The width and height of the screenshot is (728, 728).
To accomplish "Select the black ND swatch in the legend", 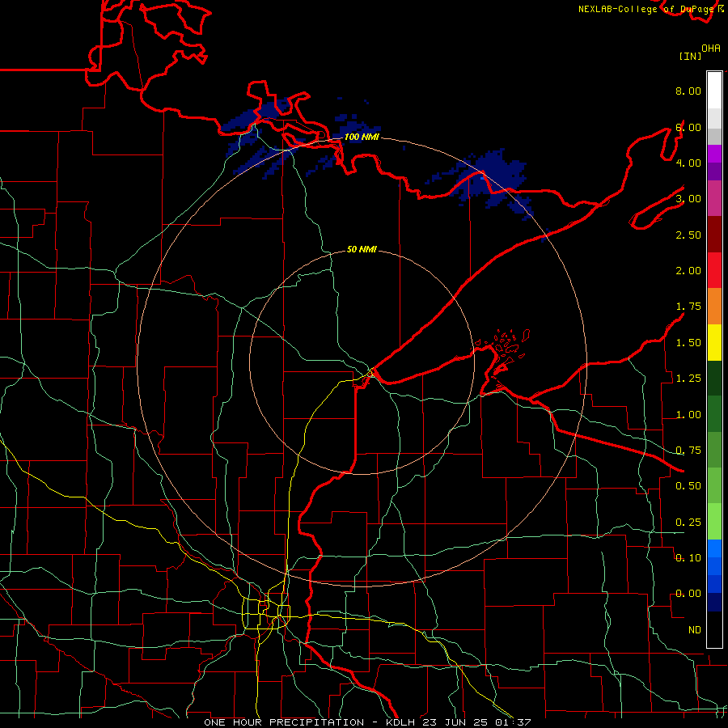I will click(x=714, y=629).
